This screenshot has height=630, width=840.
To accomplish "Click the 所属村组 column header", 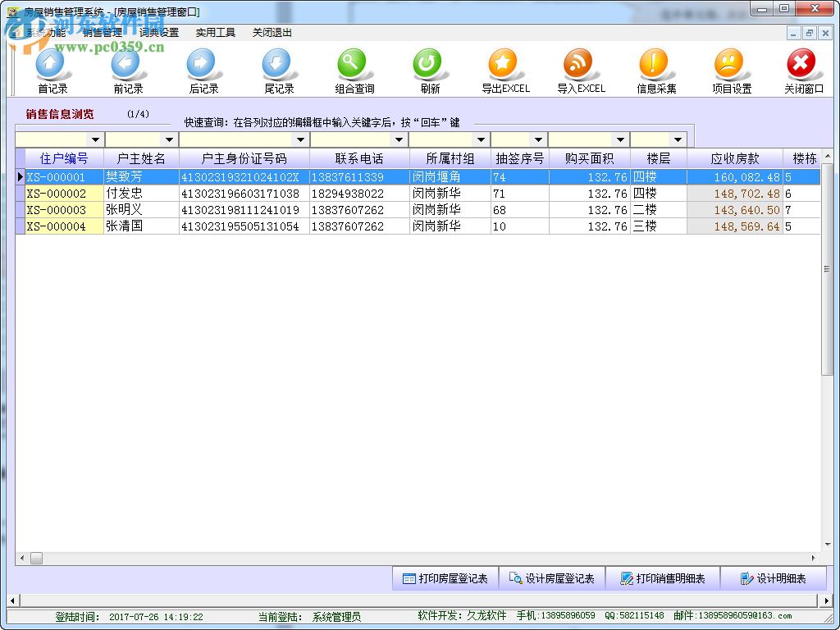I will [x=450, y=158].
